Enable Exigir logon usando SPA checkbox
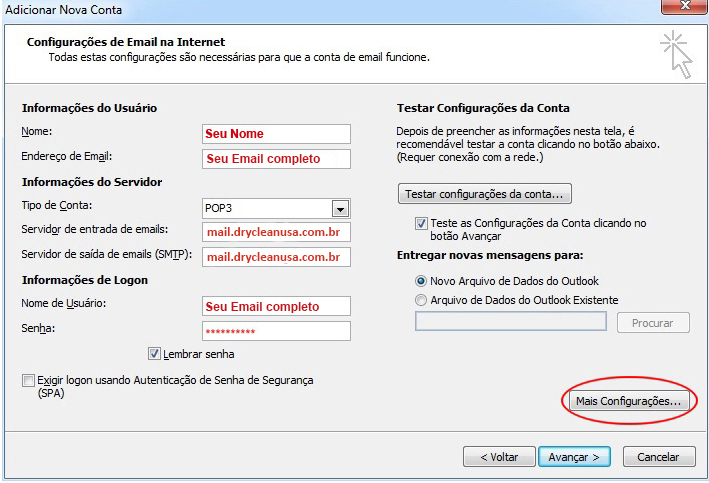709x483 pixels. 28,380
